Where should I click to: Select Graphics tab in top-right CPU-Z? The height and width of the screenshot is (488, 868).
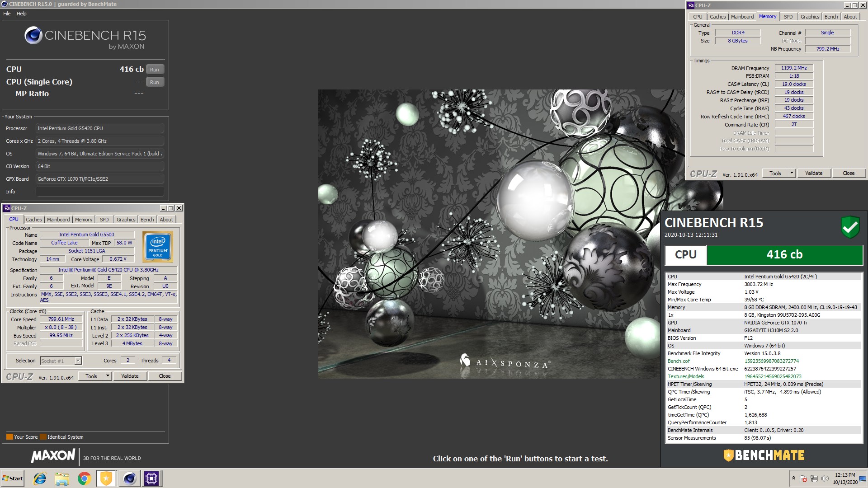tap(810, 17)
